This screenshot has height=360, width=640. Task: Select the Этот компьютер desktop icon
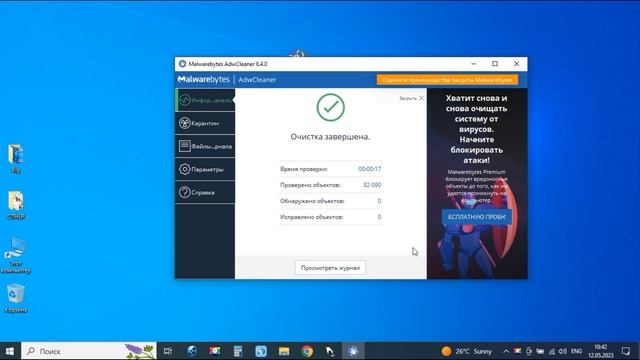pyautogui.click(x=16, y=255)
